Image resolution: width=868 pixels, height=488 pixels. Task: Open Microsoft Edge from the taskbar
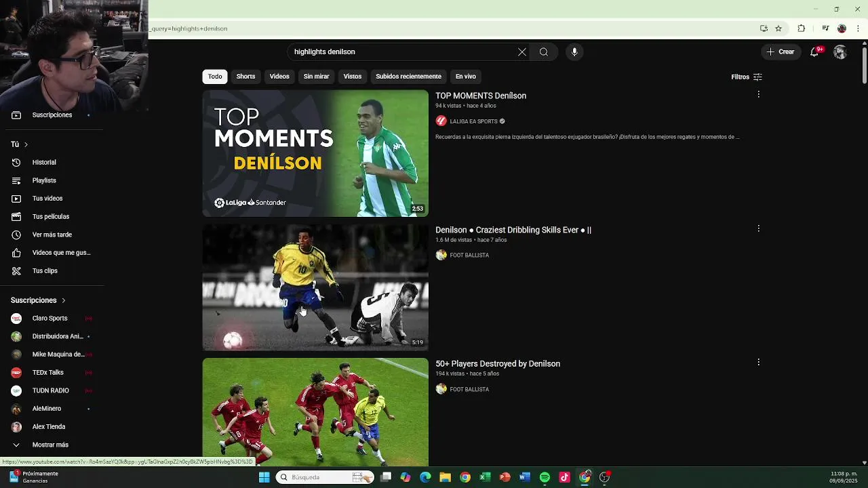[x=425, y=477]
